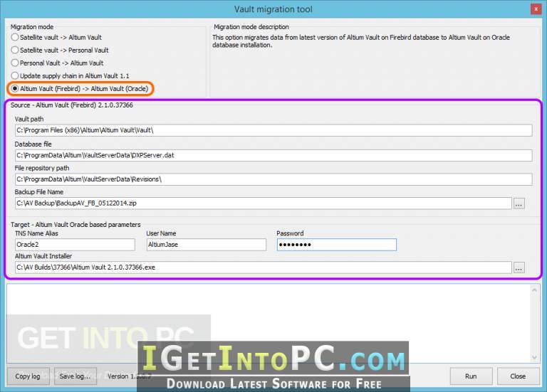This screenshot has width=547, height=392.
Task: Focus the User Name field
Action: coord(206,245)
